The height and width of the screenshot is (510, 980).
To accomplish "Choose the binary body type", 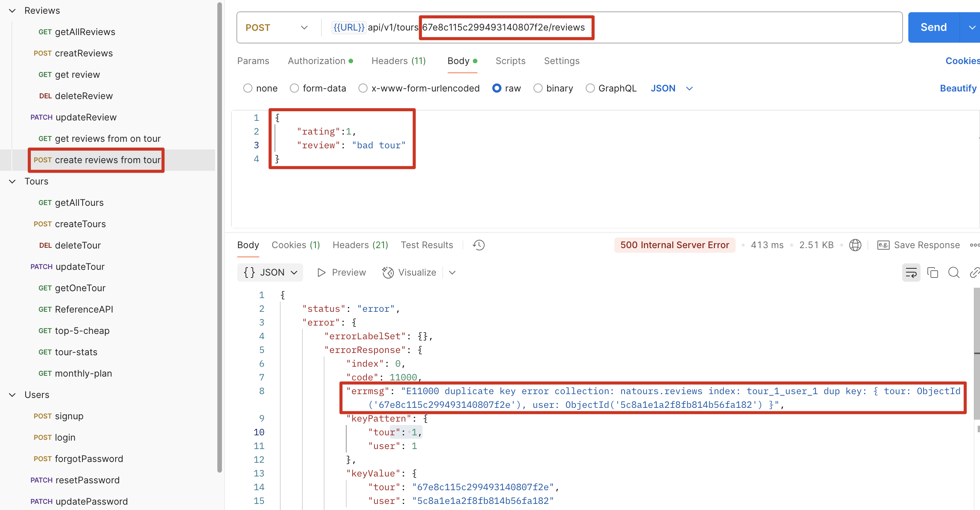I will pos(538,88).
